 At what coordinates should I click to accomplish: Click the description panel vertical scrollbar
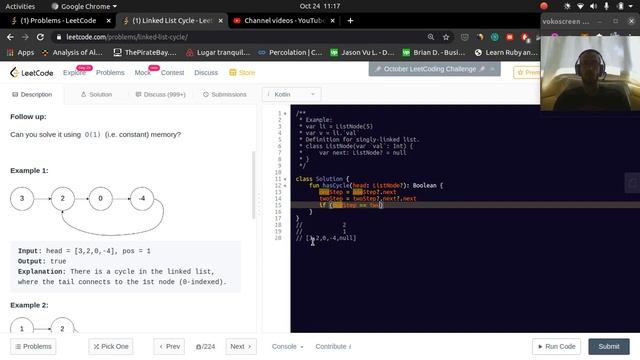tap(254, 185)
